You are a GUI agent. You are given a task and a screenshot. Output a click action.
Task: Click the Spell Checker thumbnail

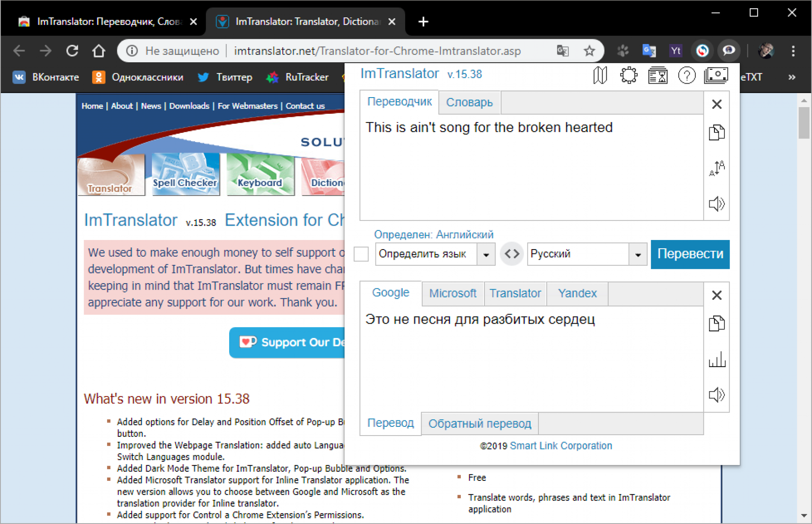[x=186, y=175]
